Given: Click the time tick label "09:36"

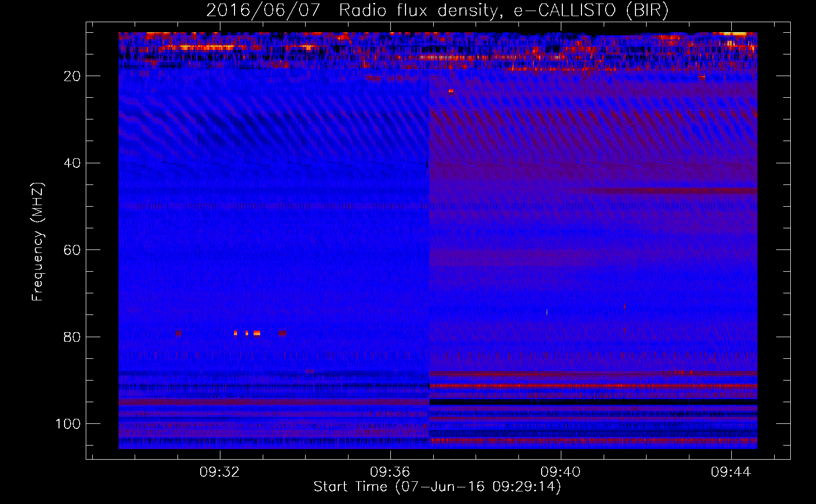Looking at the screenshot, I should pyautogui.click(x=390, y=472).
